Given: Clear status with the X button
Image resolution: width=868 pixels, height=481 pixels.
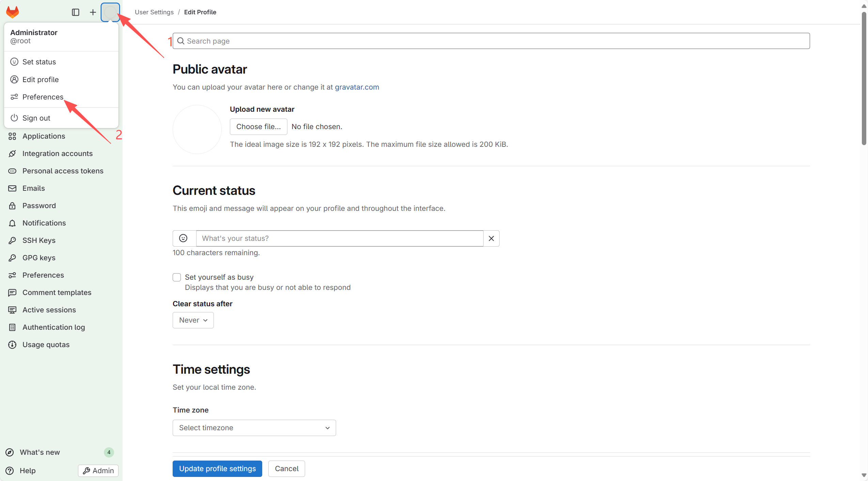Looking at the screenshot, I should pos(491,238).
